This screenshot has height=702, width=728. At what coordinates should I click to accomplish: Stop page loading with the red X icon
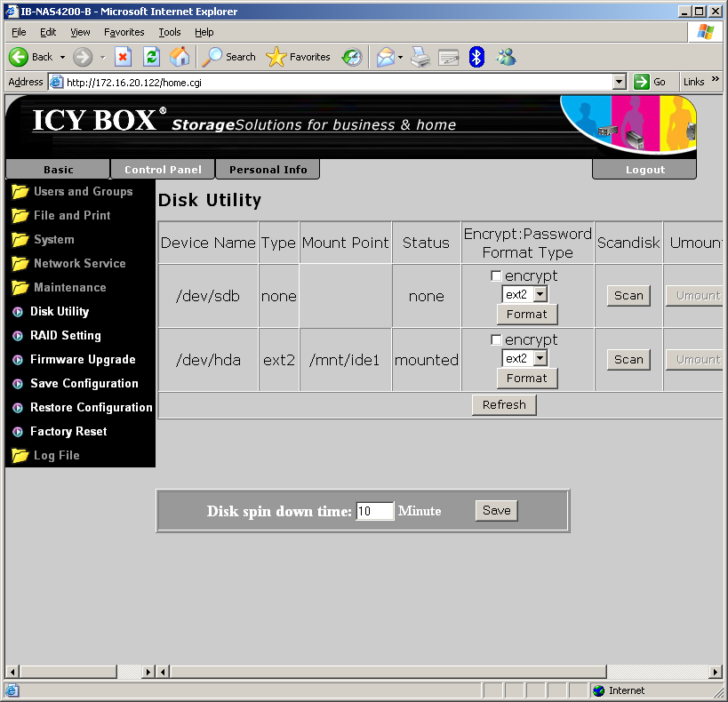point(123,57)
